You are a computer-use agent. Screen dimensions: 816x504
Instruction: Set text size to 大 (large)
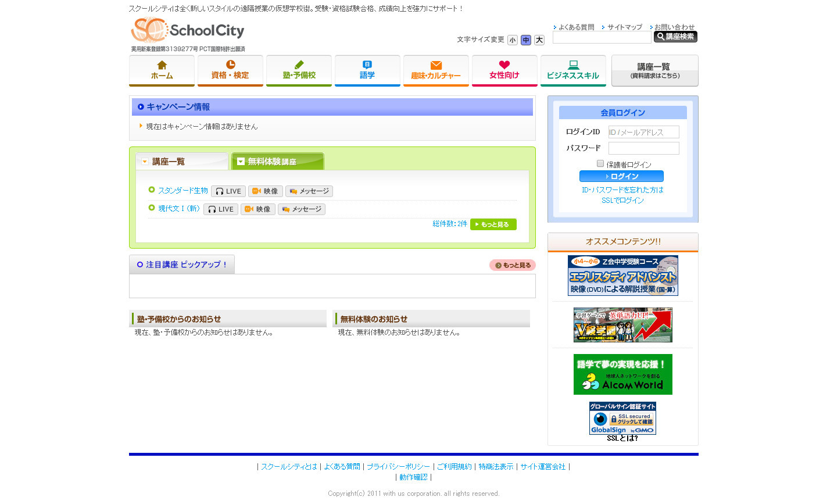click(539, 40)
